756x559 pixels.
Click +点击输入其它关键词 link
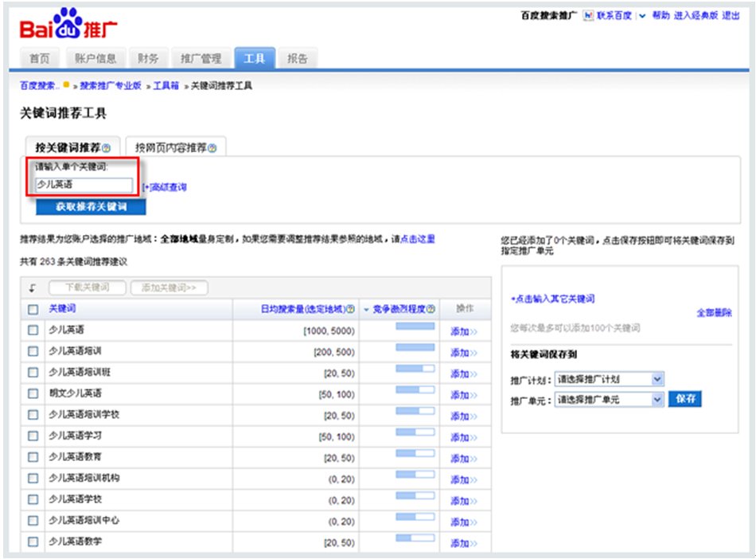[x=552, y=299]
